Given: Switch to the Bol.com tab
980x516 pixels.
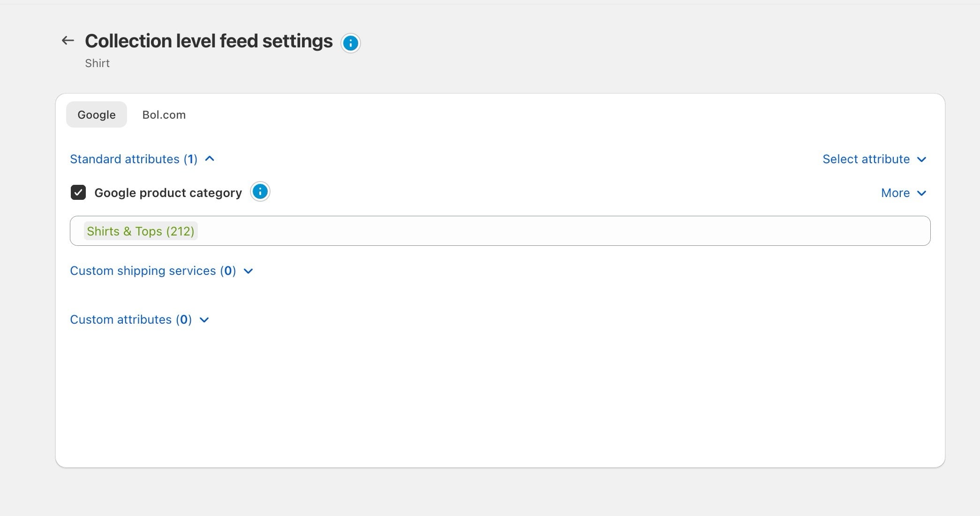Looking at the screenshot, I should tap(164, 114).
